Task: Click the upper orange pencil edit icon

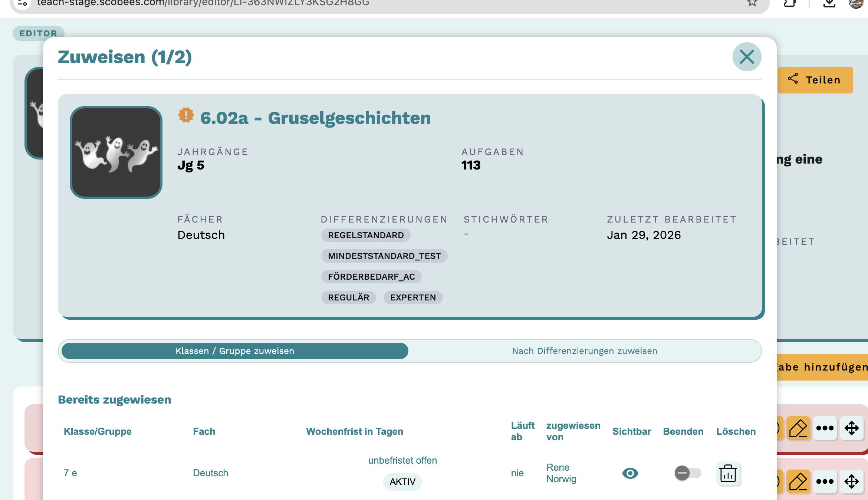Action: (x=798, y=428)
